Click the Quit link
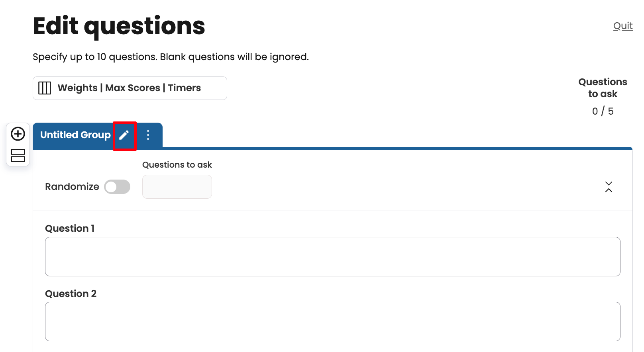The width and height of the screenshot is (644, 352). coord(622,26)
